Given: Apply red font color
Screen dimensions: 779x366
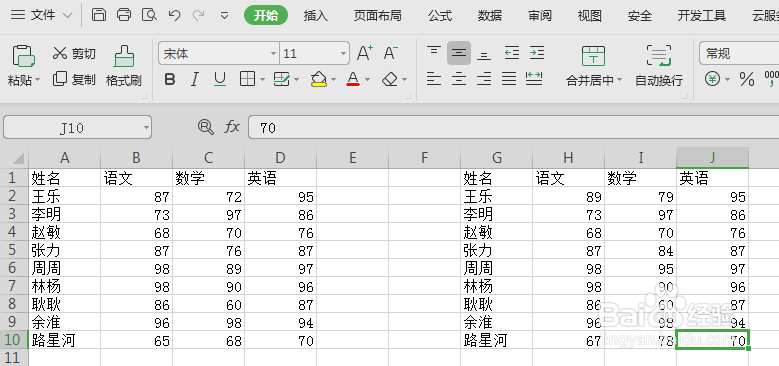Looking at the screenshot, I should tap(353, 79).
